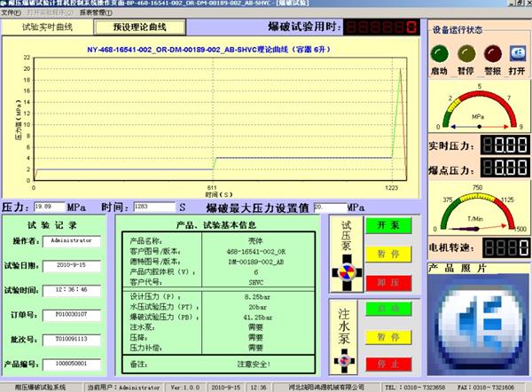Screen dimensions: 532x392
Task: Open the 文件 menu
Action: (x=10, y=14)
